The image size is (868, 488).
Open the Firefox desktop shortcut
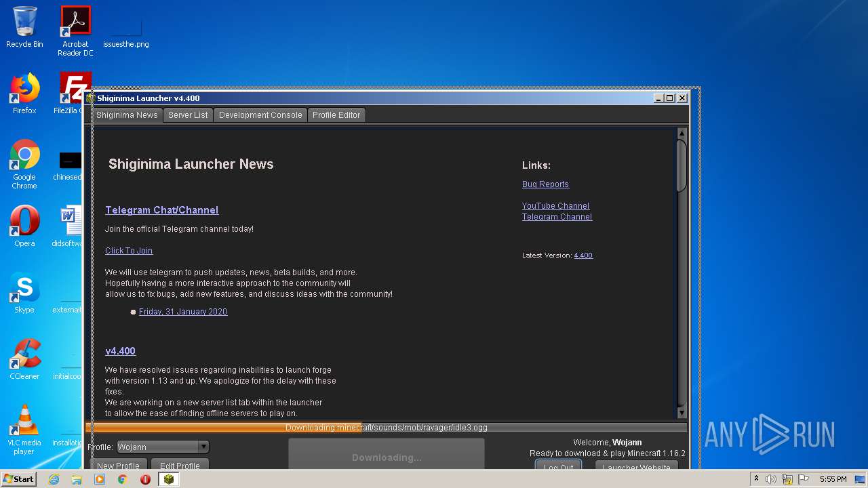[x=24, y=94]
